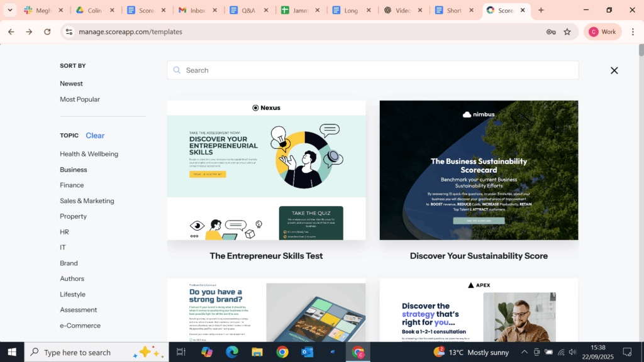This screenshot has width=644, height=362.
Task: Close the templates overlay with the X icon
Action: [x=614, y=70]
